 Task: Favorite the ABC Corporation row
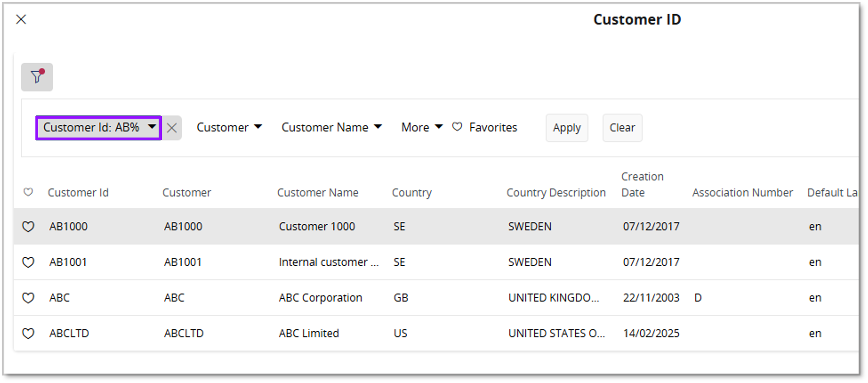[28, 298]
